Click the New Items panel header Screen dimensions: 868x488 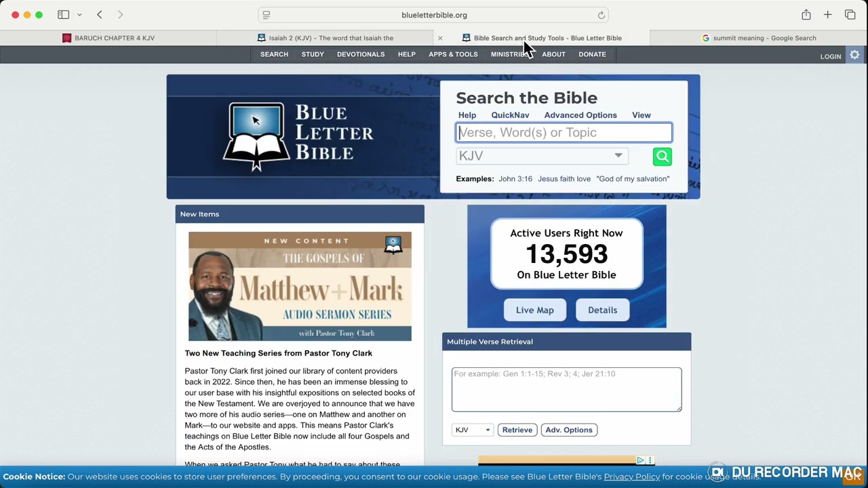tap(300, 214)
